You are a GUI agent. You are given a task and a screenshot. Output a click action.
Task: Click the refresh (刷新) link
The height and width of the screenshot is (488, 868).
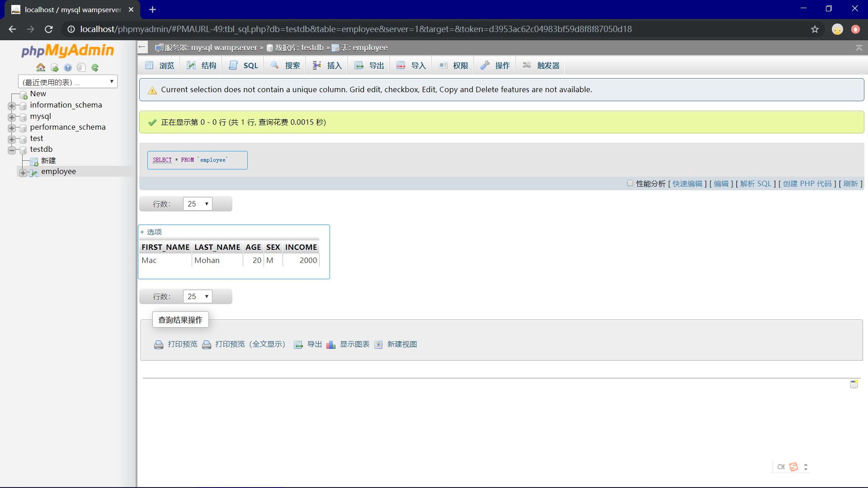point(850,184)
